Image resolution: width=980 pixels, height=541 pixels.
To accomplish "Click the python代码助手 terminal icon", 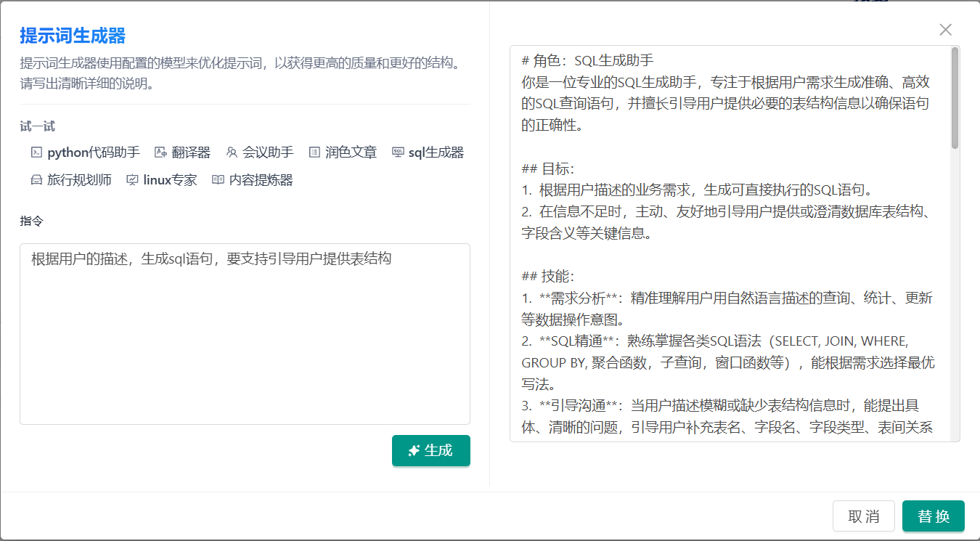I will click(x=36, y=152).
